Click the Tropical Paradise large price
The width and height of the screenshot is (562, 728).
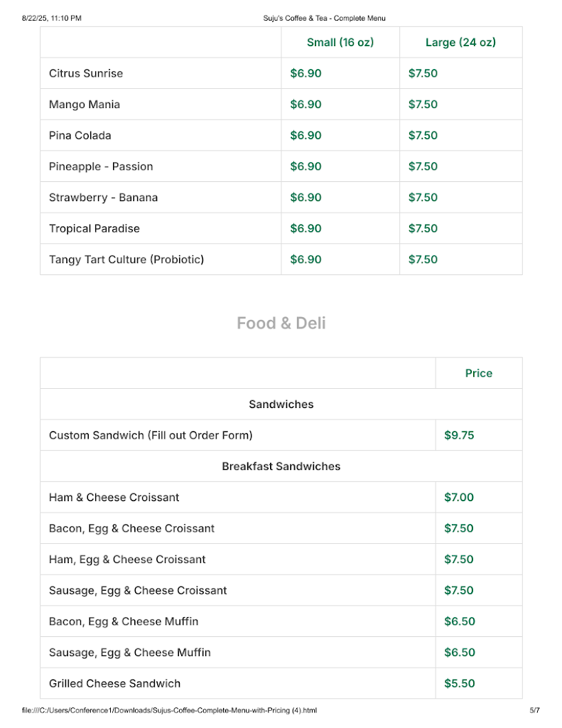coord(423,228)
